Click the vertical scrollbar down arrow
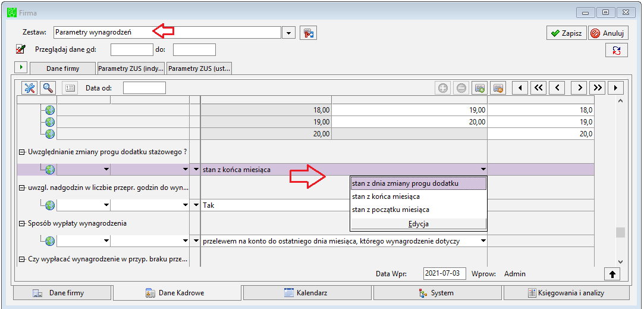Image resolution: width=644 pixels, height=309 pixels. (x=620, y=262)
